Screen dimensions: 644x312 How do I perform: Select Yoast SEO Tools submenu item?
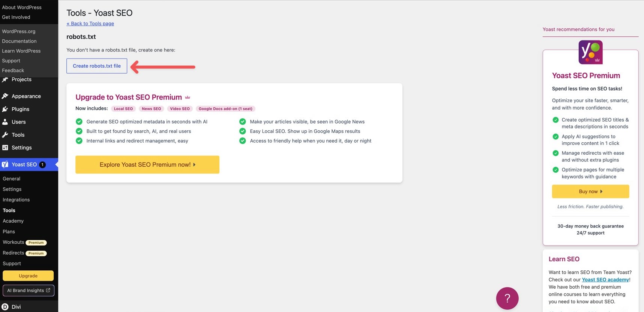coord(9,210)
